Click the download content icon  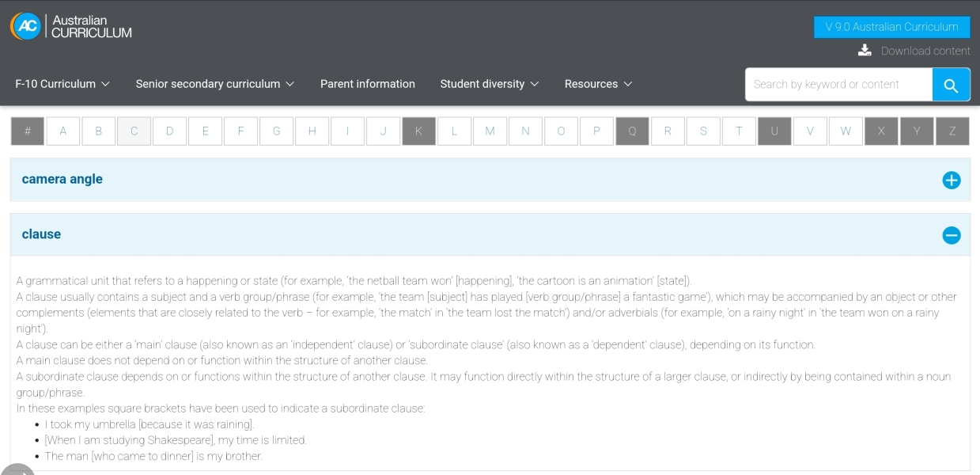coord(865,51)
